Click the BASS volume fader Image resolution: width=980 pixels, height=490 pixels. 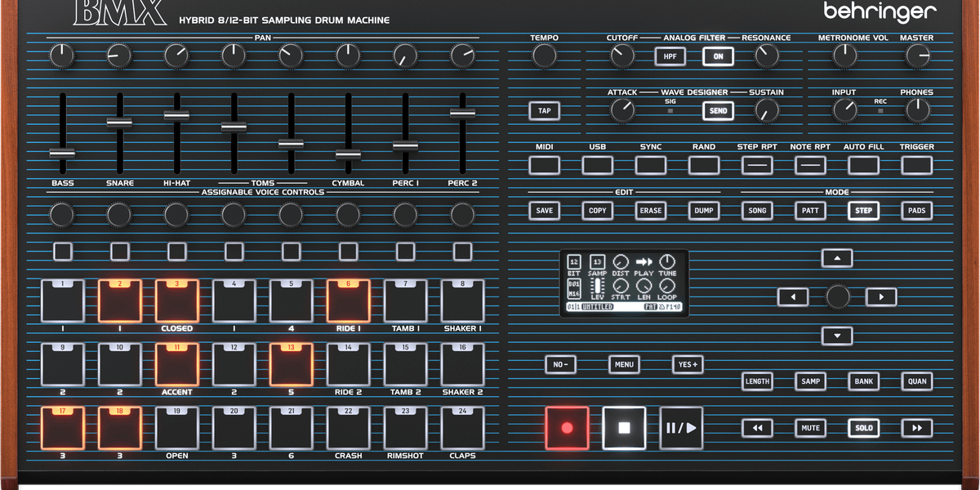pyautogui.click(x=62, y=153)
